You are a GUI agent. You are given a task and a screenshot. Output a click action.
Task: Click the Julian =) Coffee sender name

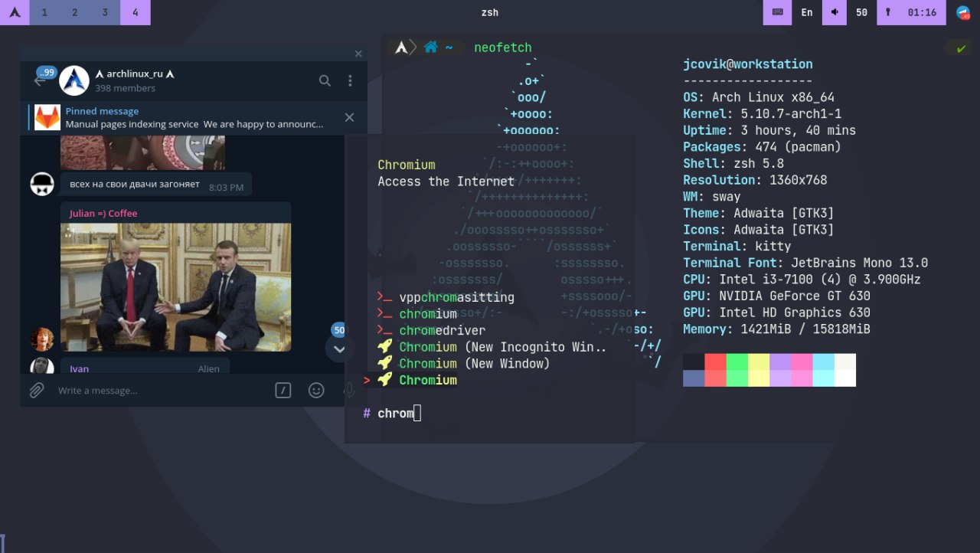103,213
